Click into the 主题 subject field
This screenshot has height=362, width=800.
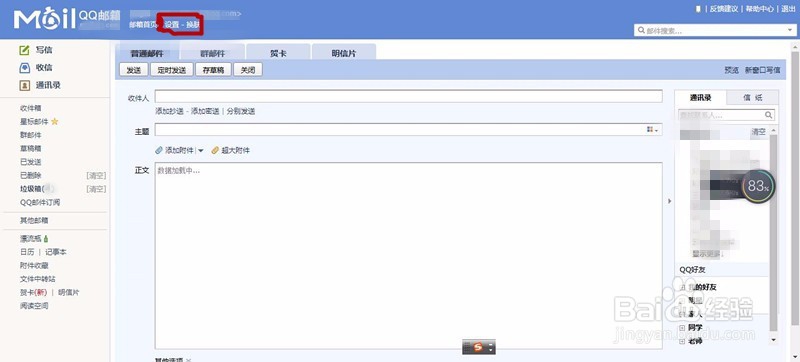[x=409, y=130]
